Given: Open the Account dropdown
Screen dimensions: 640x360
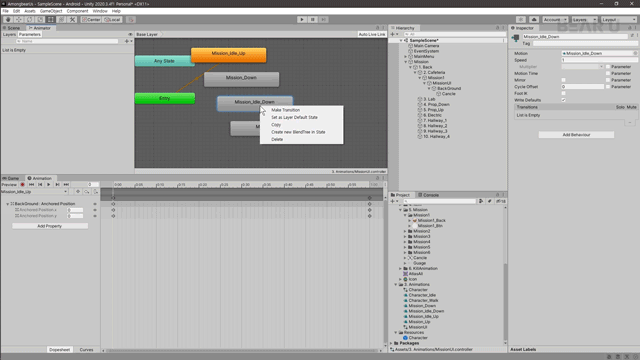Looking at the screenshot, I should pos(555,20).
